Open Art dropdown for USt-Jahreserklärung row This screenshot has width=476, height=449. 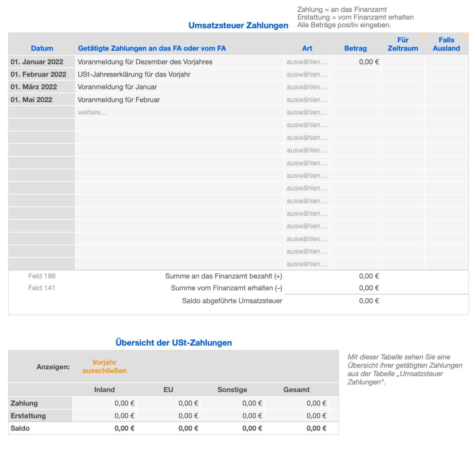[307, 74]
